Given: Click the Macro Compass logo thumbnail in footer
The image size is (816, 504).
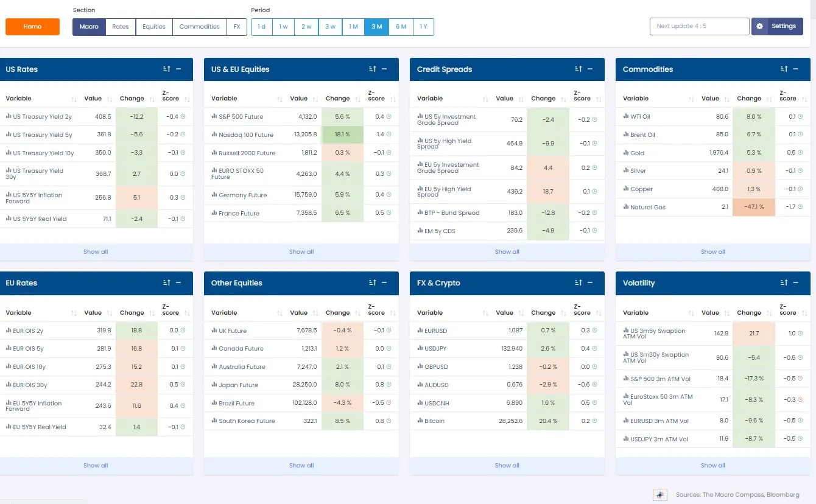Looking at the screenshot, I should (x=660, y=495).
